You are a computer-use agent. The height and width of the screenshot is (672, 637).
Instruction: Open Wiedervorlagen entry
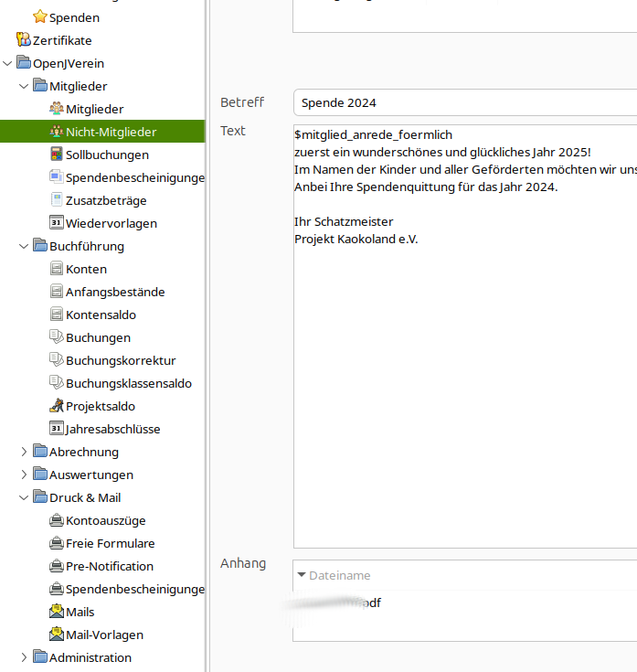(111, 223)
